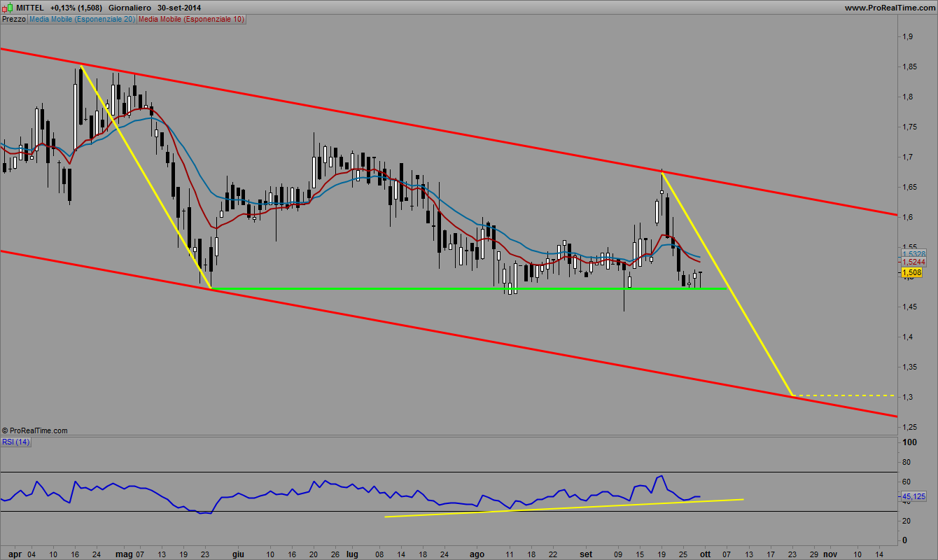Select the red trendline running above the price candles
The height and width of the screenshot is (560, 938).
[x=448, y=132]
